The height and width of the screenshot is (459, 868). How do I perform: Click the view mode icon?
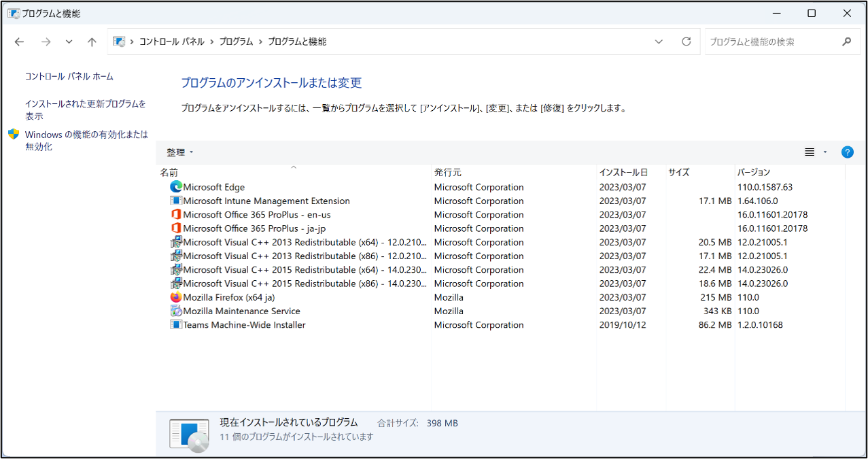810,152
